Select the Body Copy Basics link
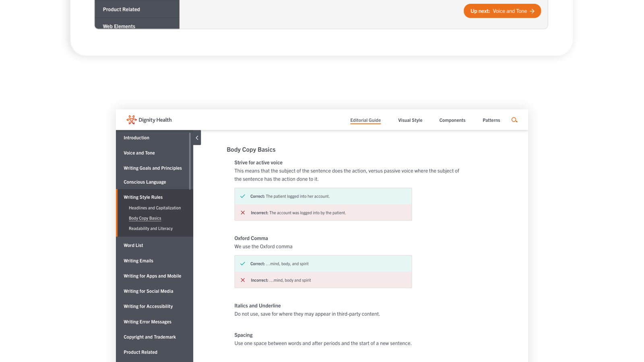The image size is (644, 362). (x=145, y=218)
